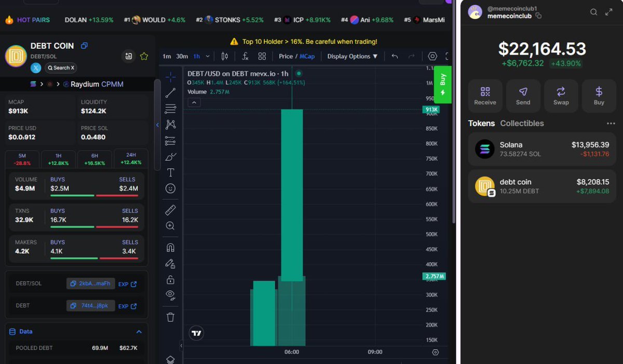623x364 pixels.
Task: Open wallet Receive QR button
Action: tap(485, 96)
